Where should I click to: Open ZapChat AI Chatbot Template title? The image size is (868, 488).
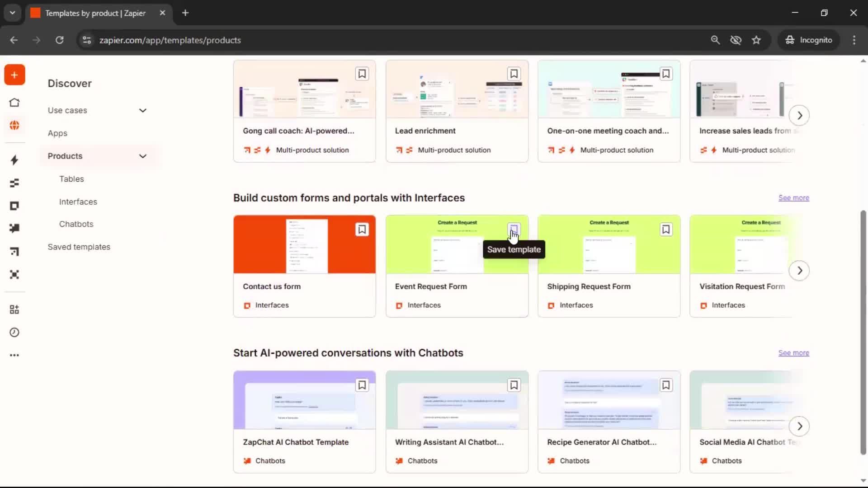click(296, 442)
